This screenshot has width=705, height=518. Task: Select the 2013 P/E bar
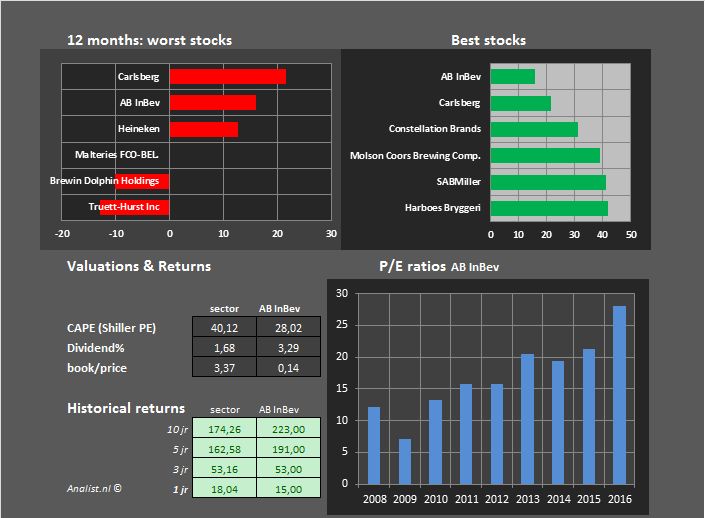527,419
